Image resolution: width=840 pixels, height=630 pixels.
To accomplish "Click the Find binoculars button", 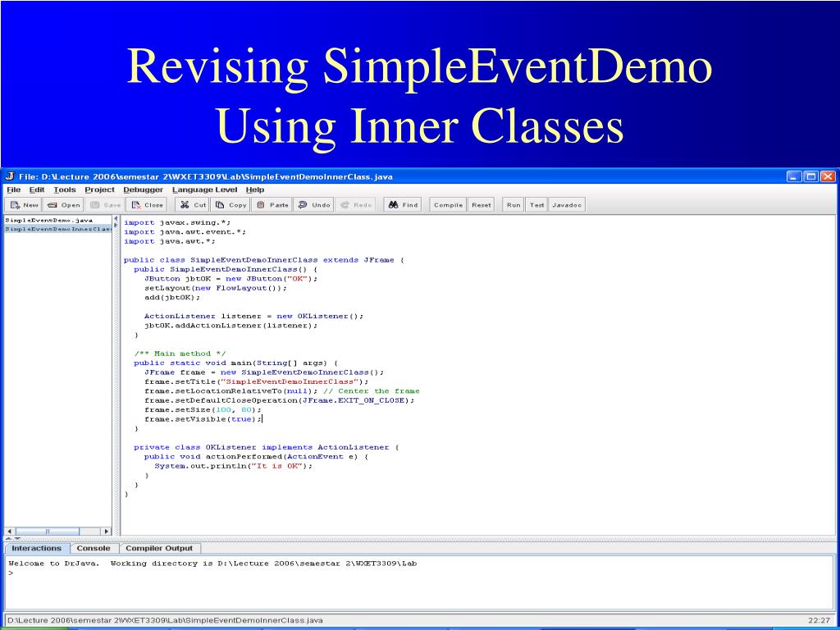I will pos(402,204).
